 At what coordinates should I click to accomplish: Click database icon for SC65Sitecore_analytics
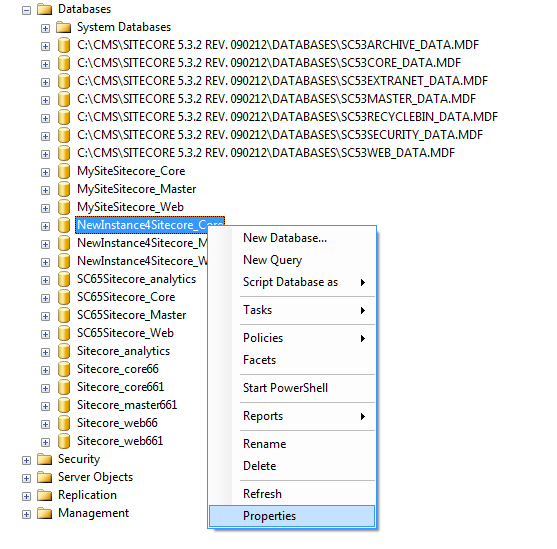[x=64, y=279]
